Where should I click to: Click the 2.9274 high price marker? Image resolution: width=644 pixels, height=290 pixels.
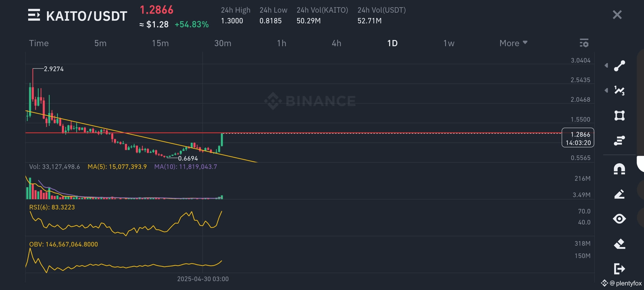tap(54, 69)
